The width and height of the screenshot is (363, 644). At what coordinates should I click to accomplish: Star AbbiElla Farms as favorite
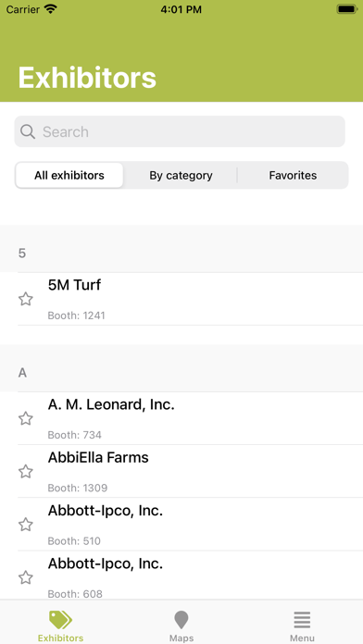click(x=26, y=472)
